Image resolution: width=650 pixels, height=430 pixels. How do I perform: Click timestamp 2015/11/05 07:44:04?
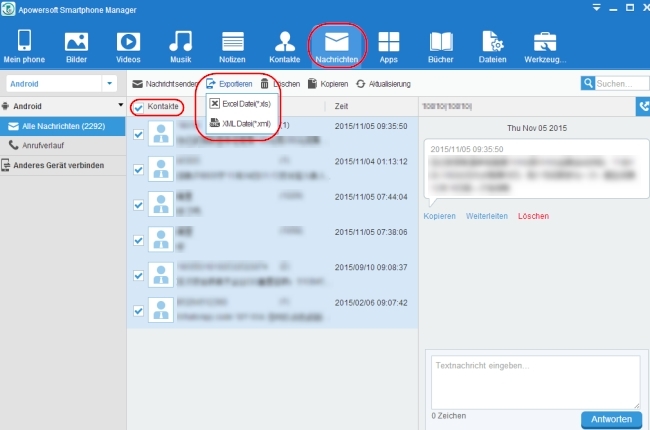click(x=371, y=197)
